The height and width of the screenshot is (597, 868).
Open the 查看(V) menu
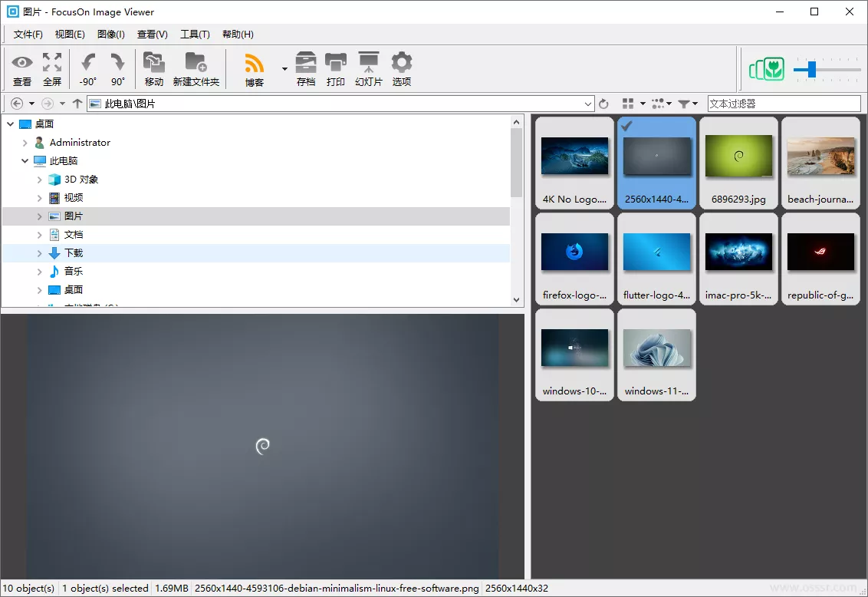153,35
